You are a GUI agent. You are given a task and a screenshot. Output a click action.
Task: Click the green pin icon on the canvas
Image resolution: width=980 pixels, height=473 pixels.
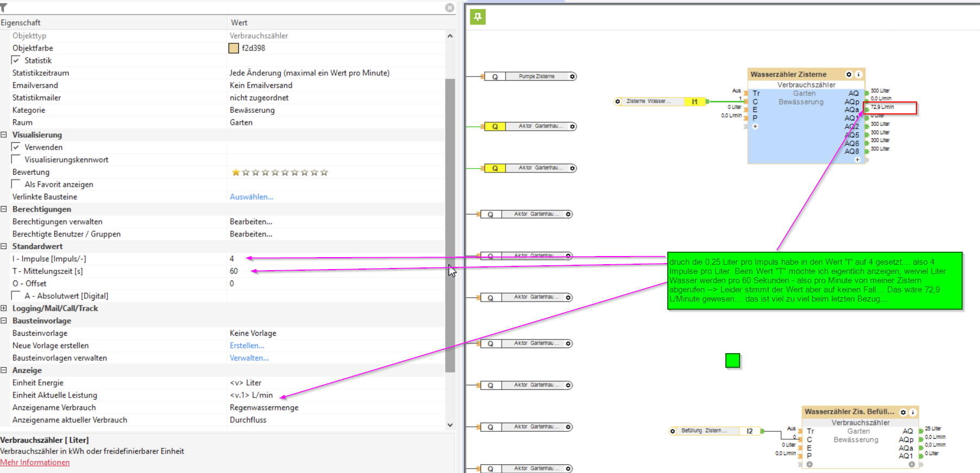[478, 17]
